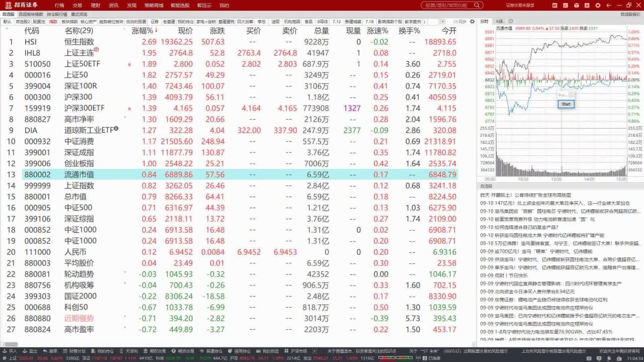The height and width of the screenshot is (362, 644).
Task: Click the clock icon beside K线 tab
Action: click(x=511, y=22)
